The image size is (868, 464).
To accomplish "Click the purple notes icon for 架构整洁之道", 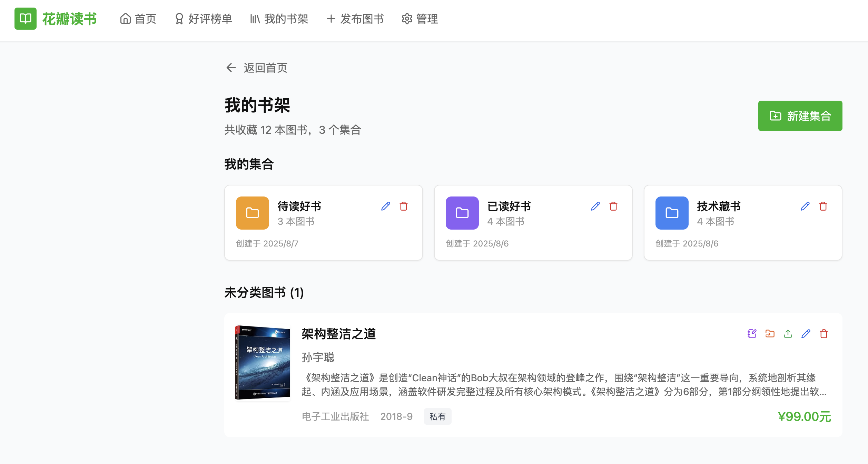I will click(x=752, y=334).
